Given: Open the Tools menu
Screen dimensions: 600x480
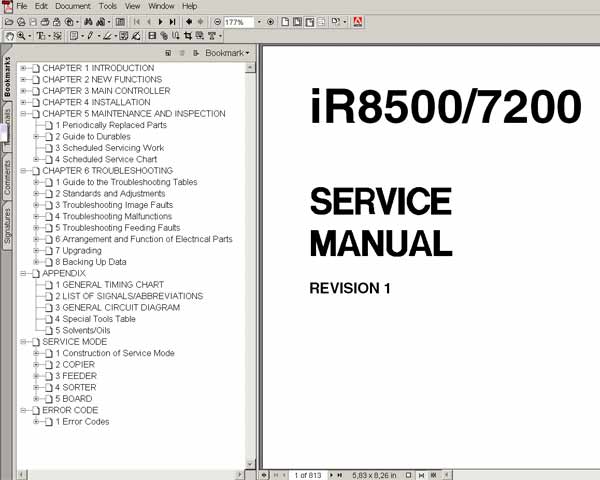Looking at the screenshot, I should pyautogui.click(x=108, y=6).
